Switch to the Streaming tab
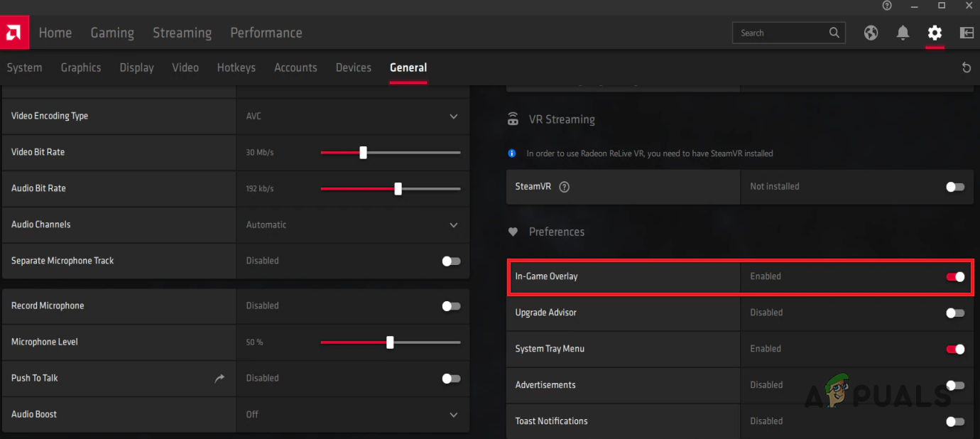Image resolution: width=980 pixels, height=439 pixels. tap(182, 33)
